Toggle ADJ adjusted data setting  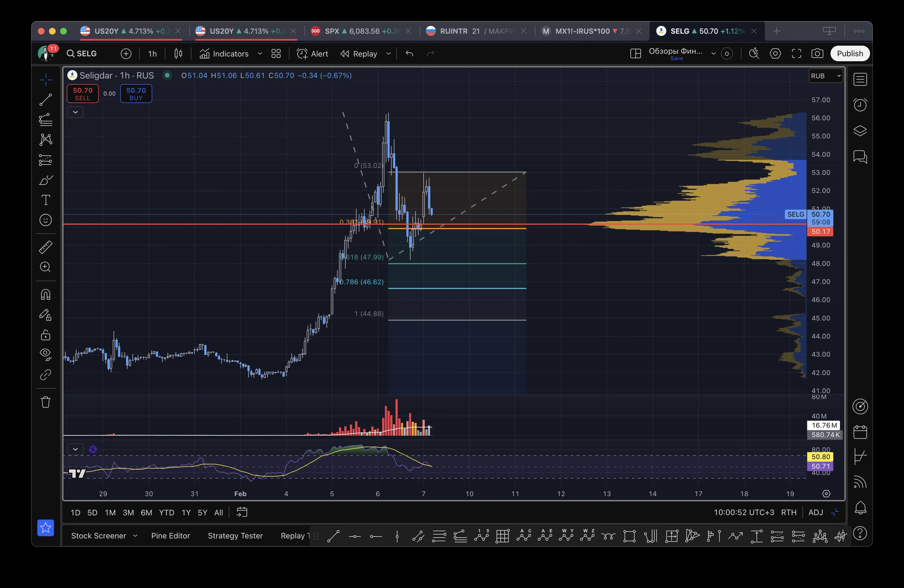pos(815,512)
